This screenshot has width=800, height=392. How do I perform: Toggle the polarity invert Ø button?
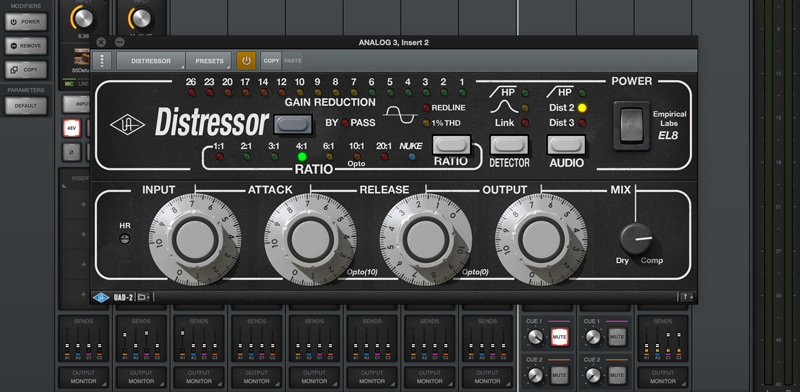tap(71, 152)
